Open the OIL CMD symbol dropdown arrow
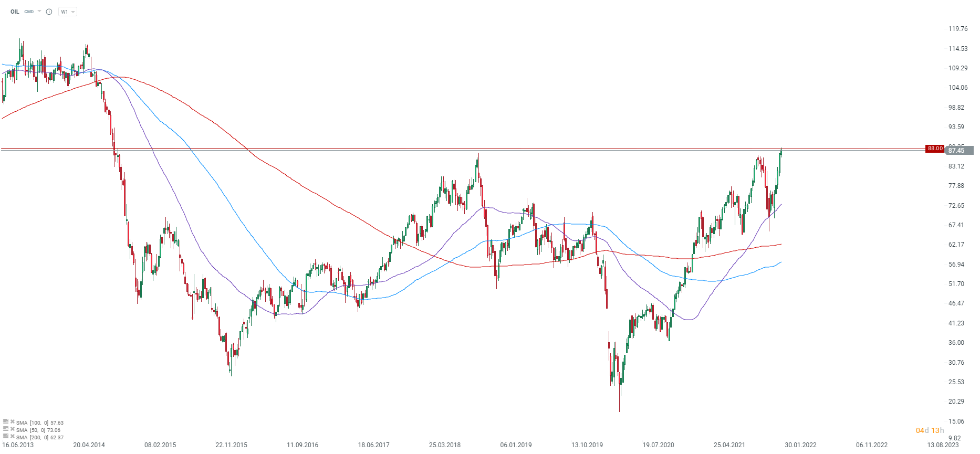 click(x=39, y=11)
